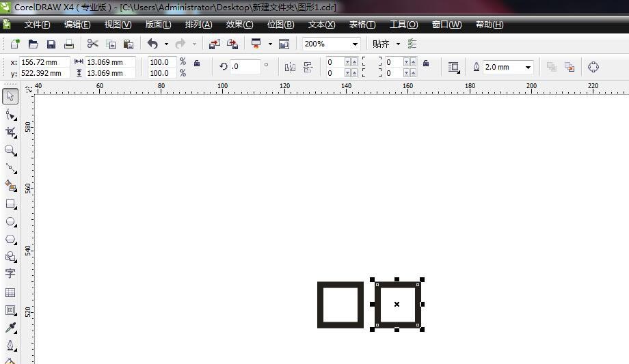Image resolution: width=629 pixels, height=364 pixels.
Task: Click the Convert to Curves icon
Action: 593,67
